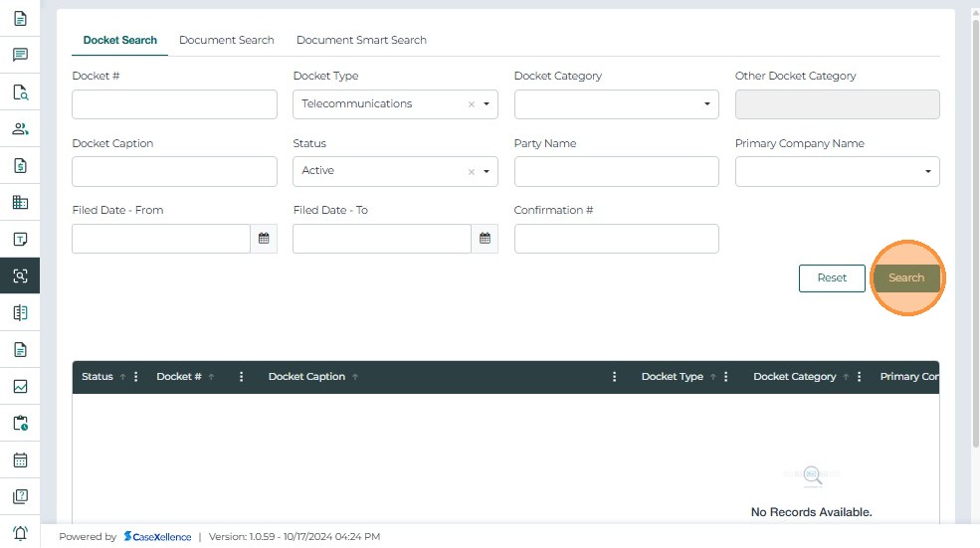Image resolution: width=980 pixels, height=548 pixels.
Task: Click the document search magnifier sidebar icon
Action: tap(20, 92)
